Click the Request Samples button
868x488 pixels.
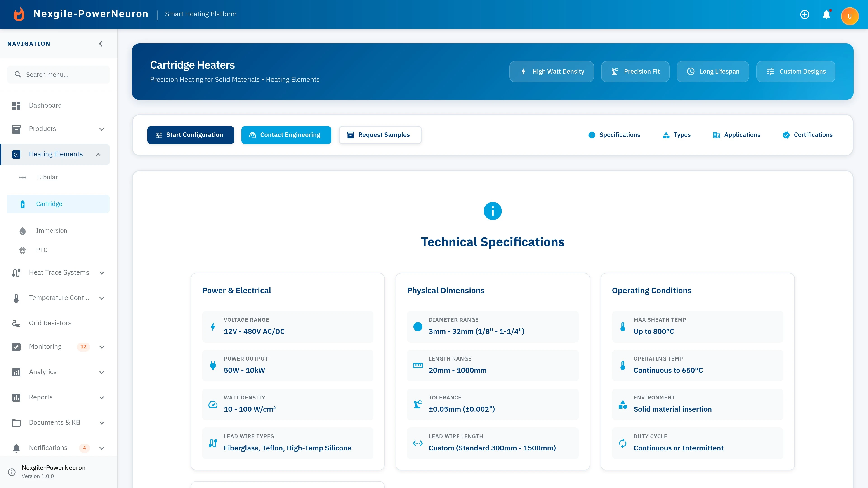pyautogui.click(x=380, y=135)
